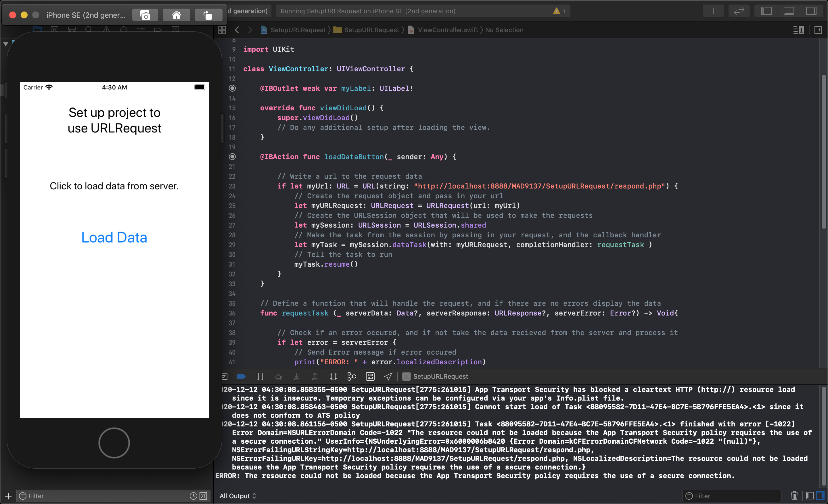Click the localhost respond.php URL string
The image size is (828, 504).
(539, 186)
